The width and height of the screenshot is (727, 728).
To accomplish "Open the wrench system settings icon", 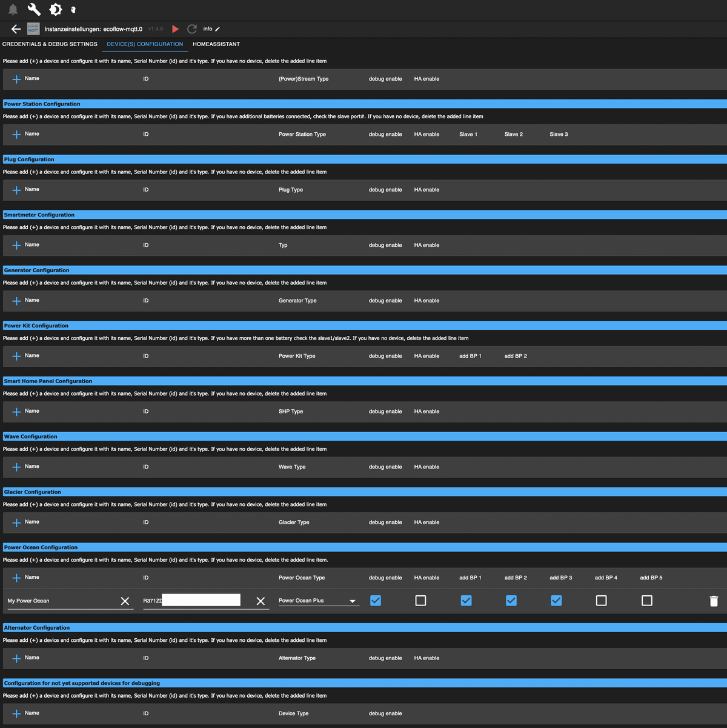I will (x=34, y=10).
